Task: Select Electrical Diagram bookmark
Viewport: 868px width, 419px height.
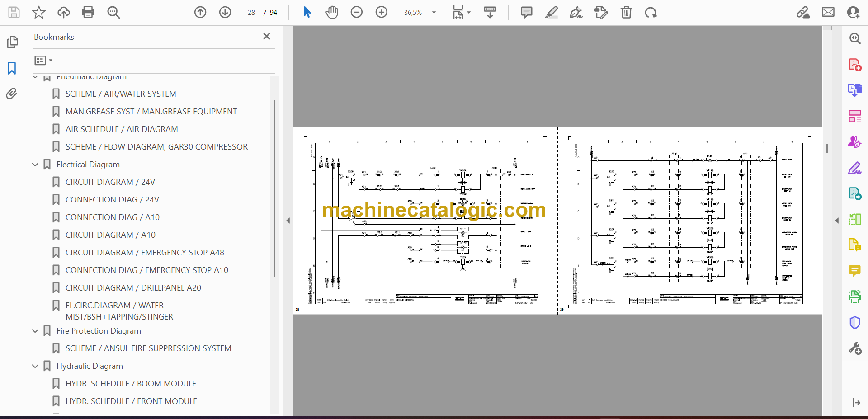Action: pyautogui.click(x=88, y=165)
